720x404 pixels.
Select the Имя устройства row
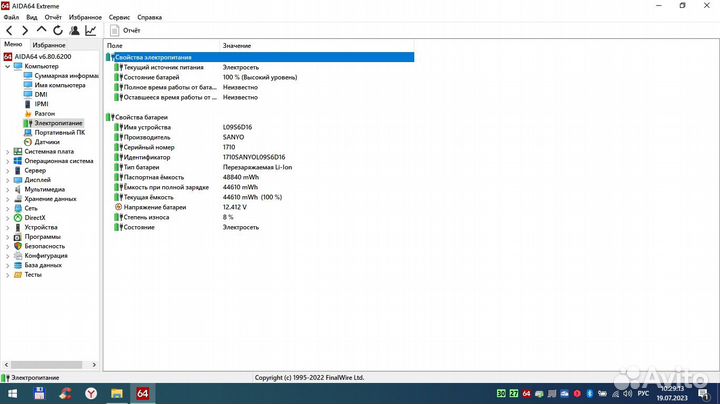click(x=260, y=127)
